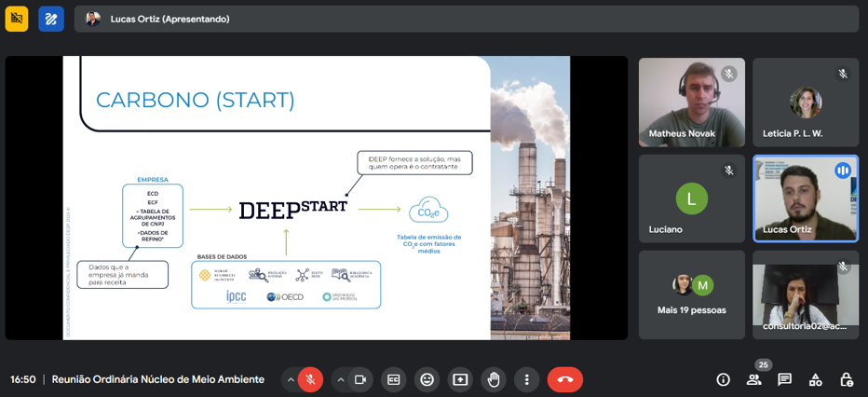Click the factory chimney photo on the slide
Image resolution: width=868 pixels, height=397 pixels.
point(530,198)
